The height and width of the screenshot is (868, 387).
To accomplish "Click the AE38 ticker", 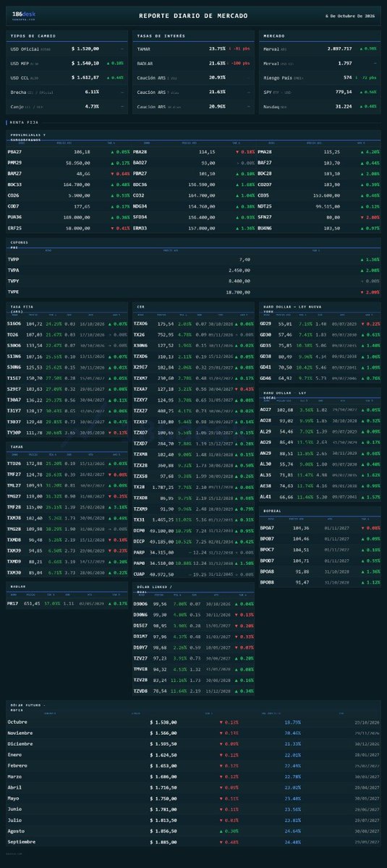I will [x=265, y=485].
